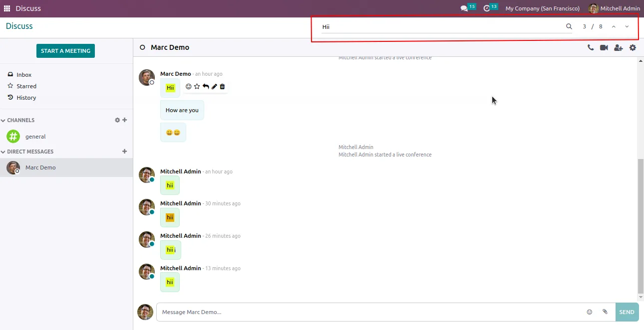Open the apps grid menu icon
Screen dimensions: 644x330
coord(7,8)
